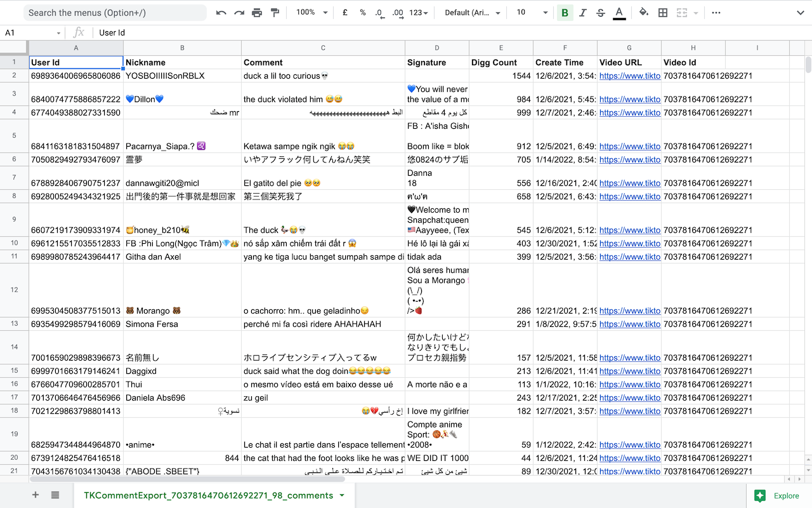This screenshot has width=812, height=508.
Task: Click the Redo arrow icon
Action: [x=239, y=13]
